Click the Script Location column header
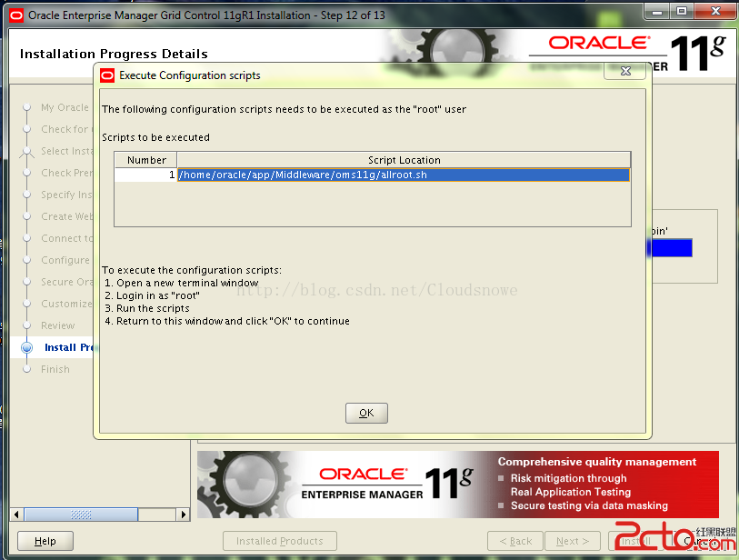This screenshot has width=739, height=560. click(404, 160)
